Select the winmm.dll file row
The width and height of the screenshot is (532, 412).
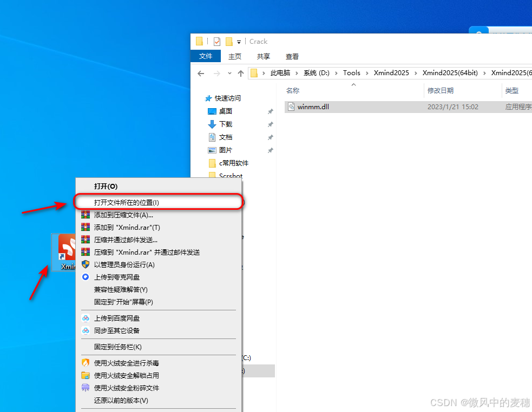(408, 107)
